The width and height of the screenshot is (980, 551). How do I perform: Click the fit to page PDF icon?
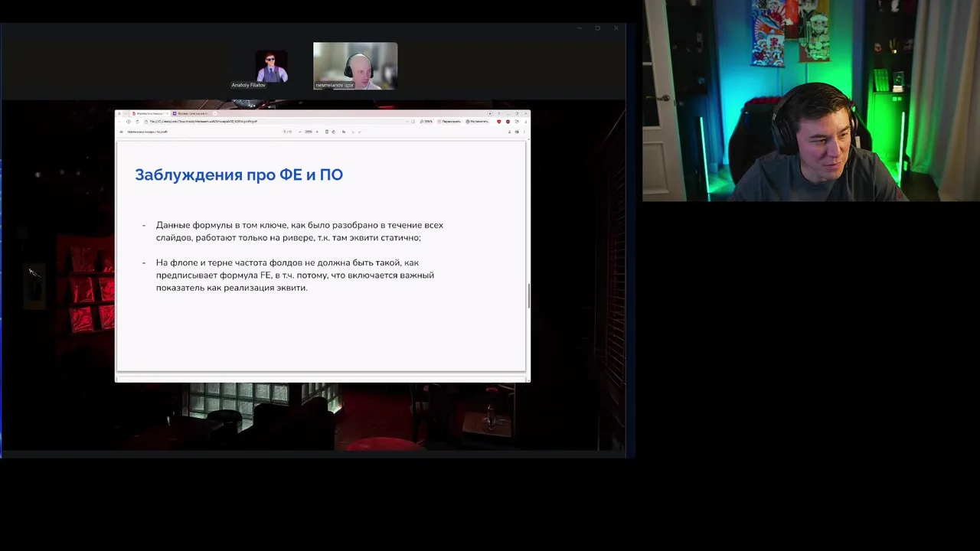click(327, 132)
